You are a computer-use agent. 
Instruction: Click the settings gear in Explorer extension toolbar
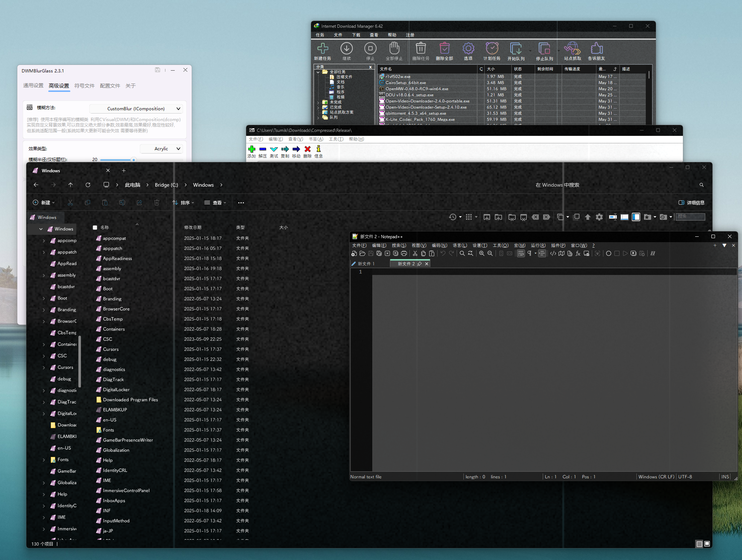click(599, 217)
